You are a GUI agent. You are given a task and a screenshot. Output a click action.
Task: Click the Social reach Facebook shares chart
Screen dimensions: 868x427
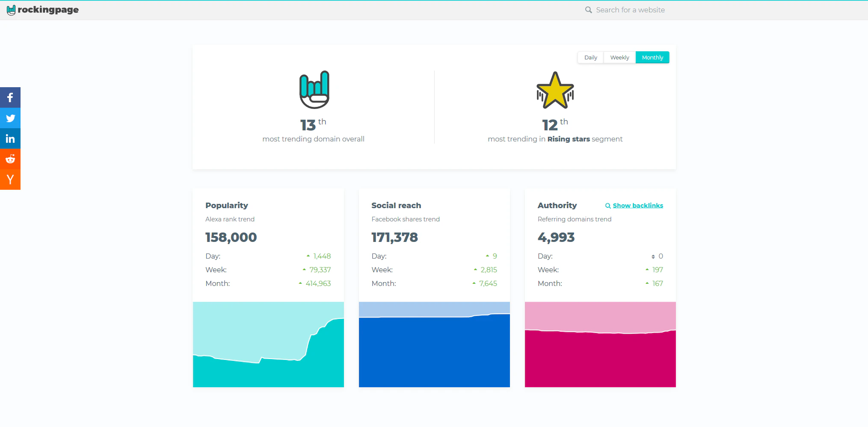pyautogui.click(x=434, y=345)
